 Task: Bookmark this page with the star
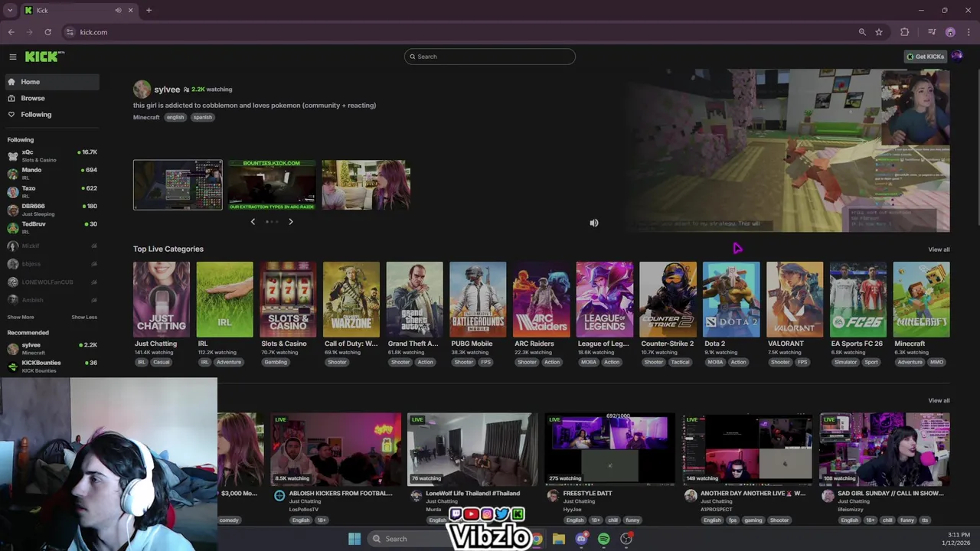[879, 32]
